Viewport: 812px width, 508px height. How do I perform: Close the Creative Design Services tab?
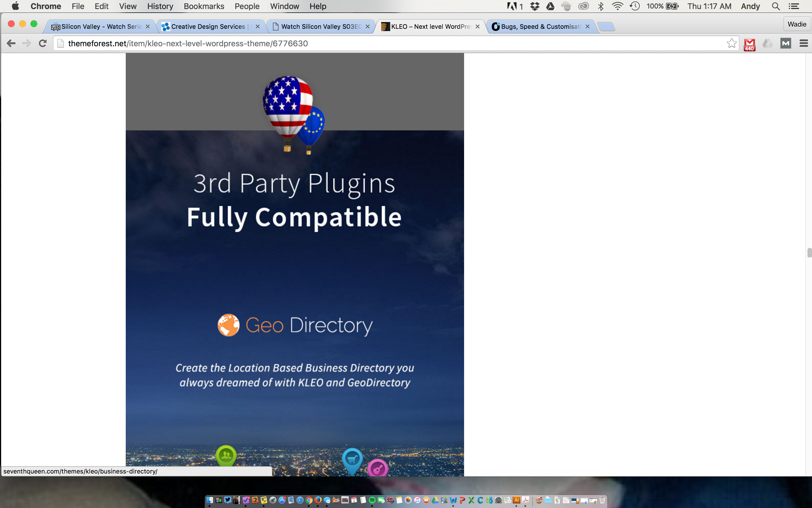coord(257,27)
